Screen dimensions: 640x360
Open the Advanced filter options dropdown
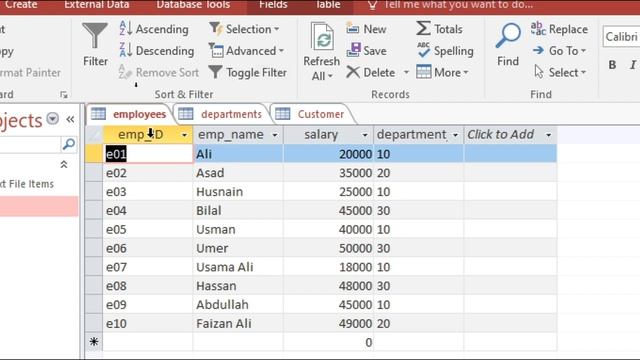[x=246, y=51]
